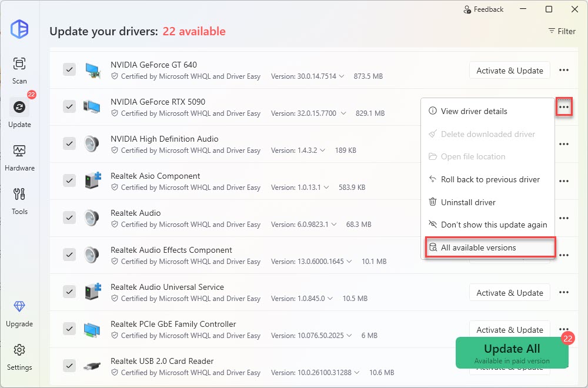Click the Driver Easy logo
The image size is (588, 388).
tap(19, 28)
